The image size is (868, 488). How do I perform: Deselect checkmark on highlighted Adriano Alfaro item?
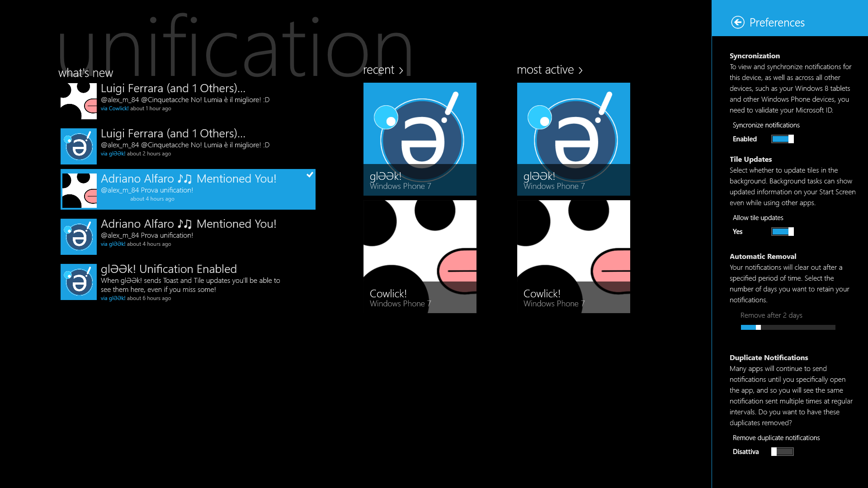point(310,175)
